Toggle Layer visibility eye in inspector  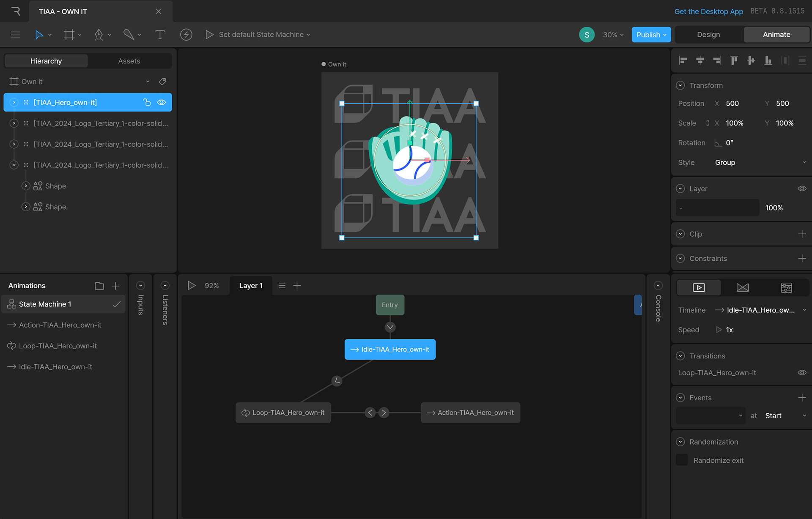(x=802, y=188)
